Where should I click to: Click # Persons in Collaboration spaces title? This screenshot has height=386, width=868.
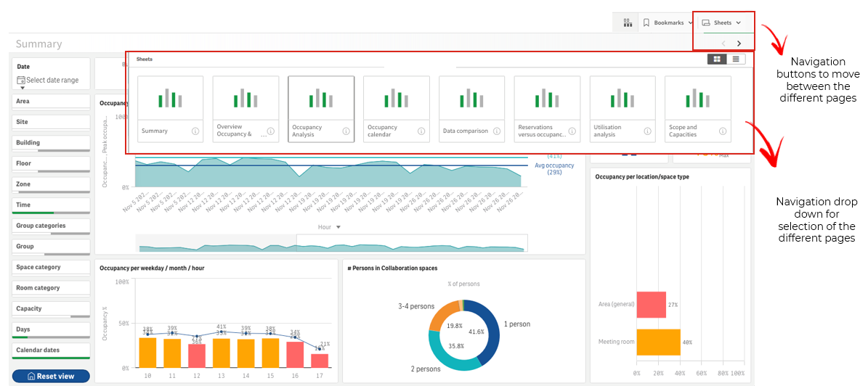coord(392,268)
